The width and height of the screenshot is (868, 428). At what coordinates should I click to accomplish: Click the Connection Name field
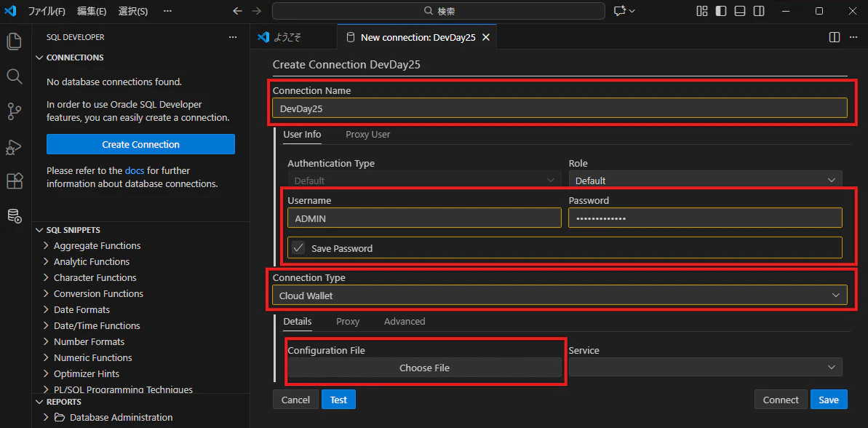click(560, 108)
